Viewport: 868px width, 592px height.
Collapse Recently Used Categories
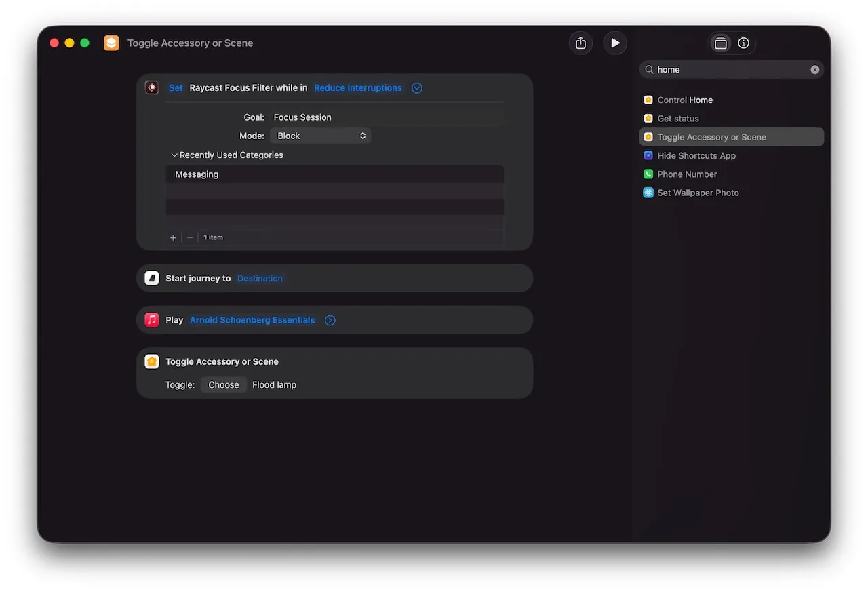(174, 155)
